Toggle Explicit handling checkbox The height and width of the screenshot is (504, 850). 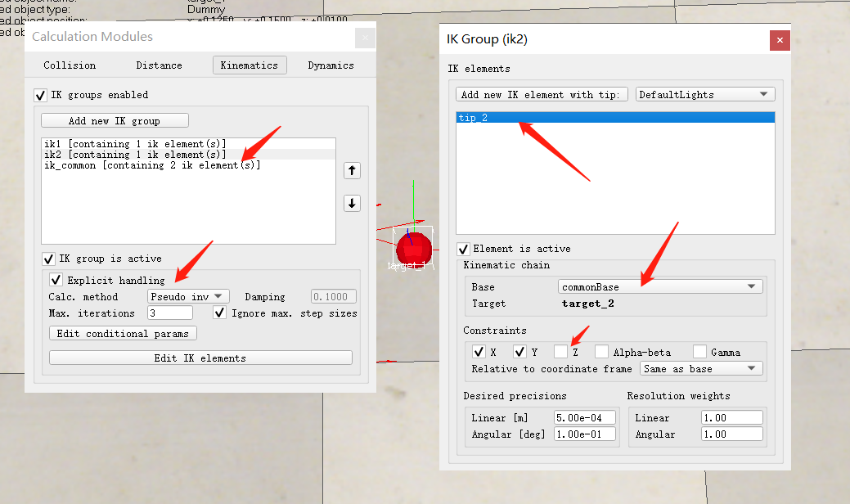point(56,280)
